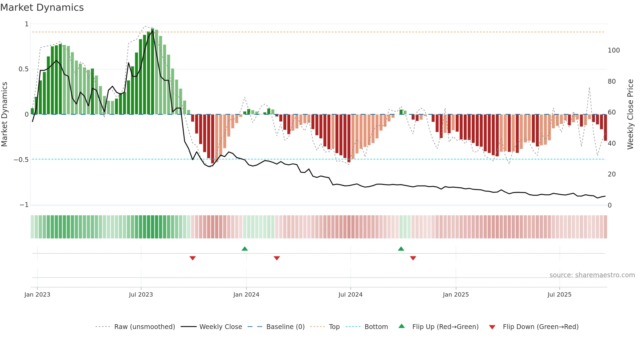The image size is (644, 362).
Task: Toggle the Flip Down (Green→Red) legend entry
Action: coord(534,327)
